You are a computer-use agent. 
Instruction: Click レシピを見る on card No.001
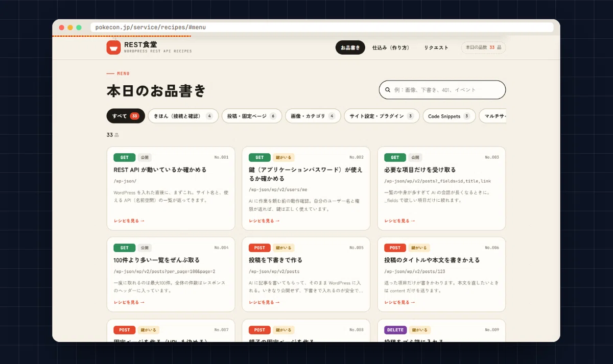coord(129,221)
